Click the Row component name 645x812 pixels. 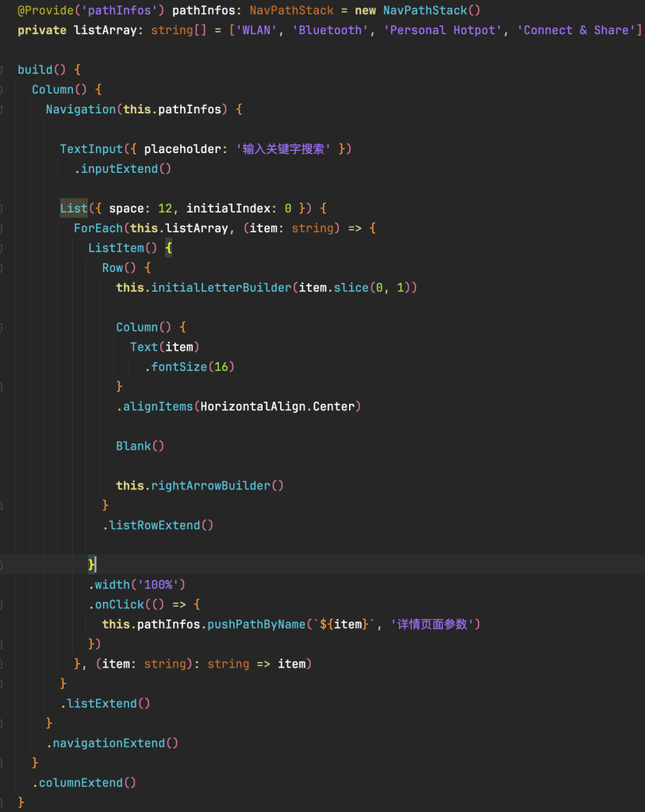point(113,268)
